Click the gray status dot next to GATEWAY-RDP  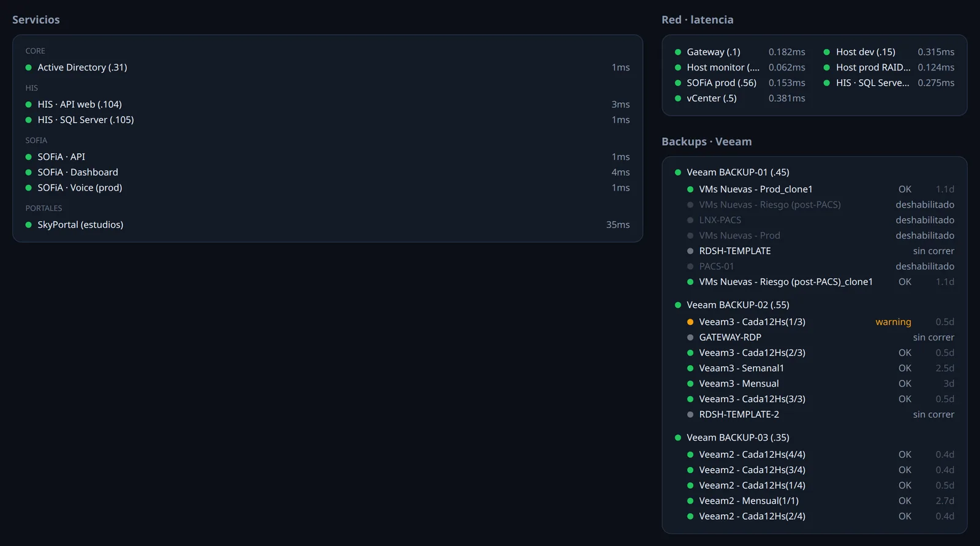click(x=690, y=337)
